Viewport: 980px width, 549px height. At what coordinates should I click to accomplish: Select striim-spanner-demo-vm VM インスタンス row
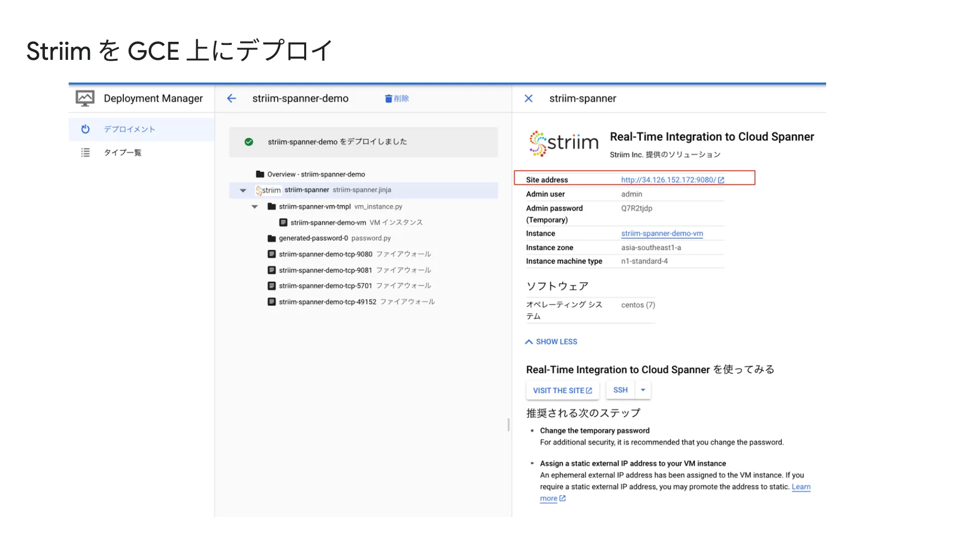363,222
